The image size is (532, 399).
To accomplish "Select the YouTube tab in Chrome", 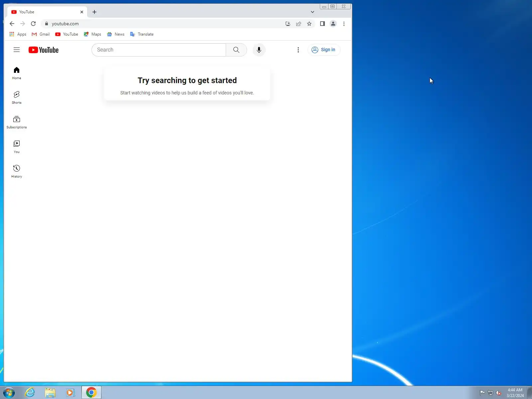I will 47,12.
